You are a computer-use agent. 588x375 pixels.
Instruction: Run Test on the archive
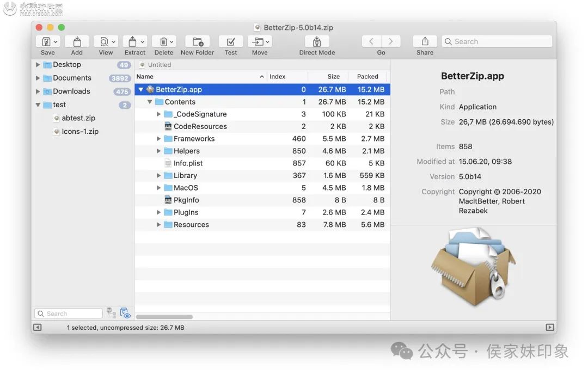coord(231,41)
